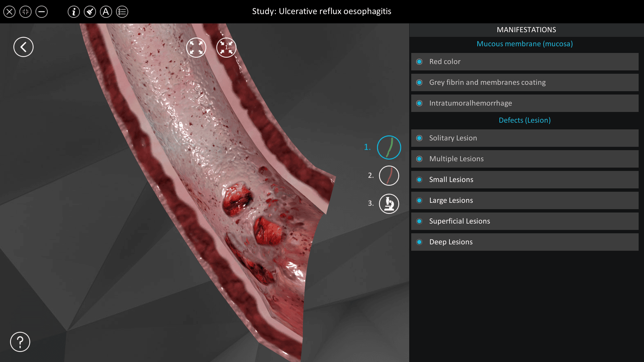The height and width of the screenshot is (362, 644).
Task: Reset view with the shrink arrows icon
Action: coord(226,48)
